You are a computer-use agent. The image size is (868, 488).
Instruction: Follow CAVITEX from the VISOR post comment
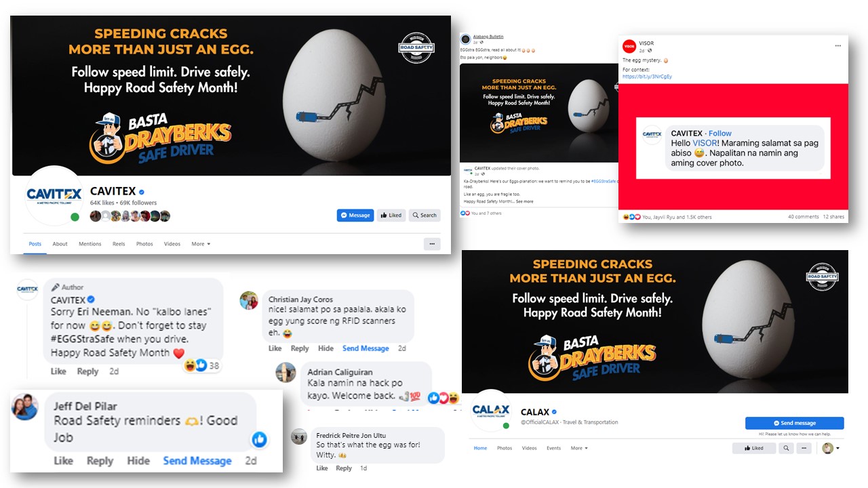(x=720, y=134)
